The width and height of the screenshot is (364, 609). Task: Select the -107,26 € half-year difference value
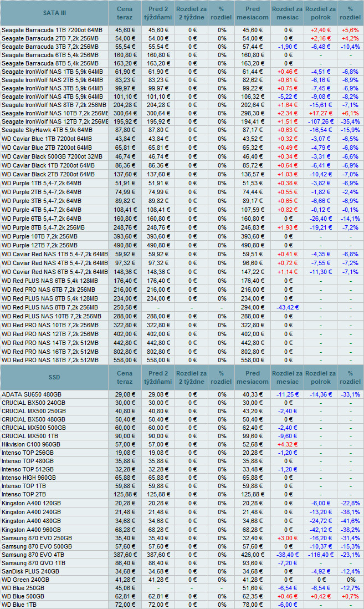click(x=321, y=121)
